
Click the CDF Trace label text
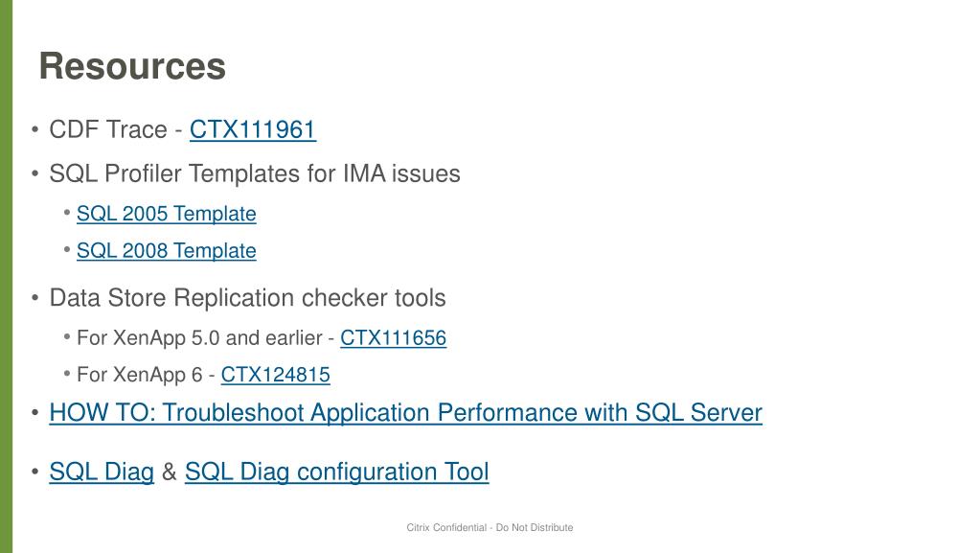click(108, 129)
